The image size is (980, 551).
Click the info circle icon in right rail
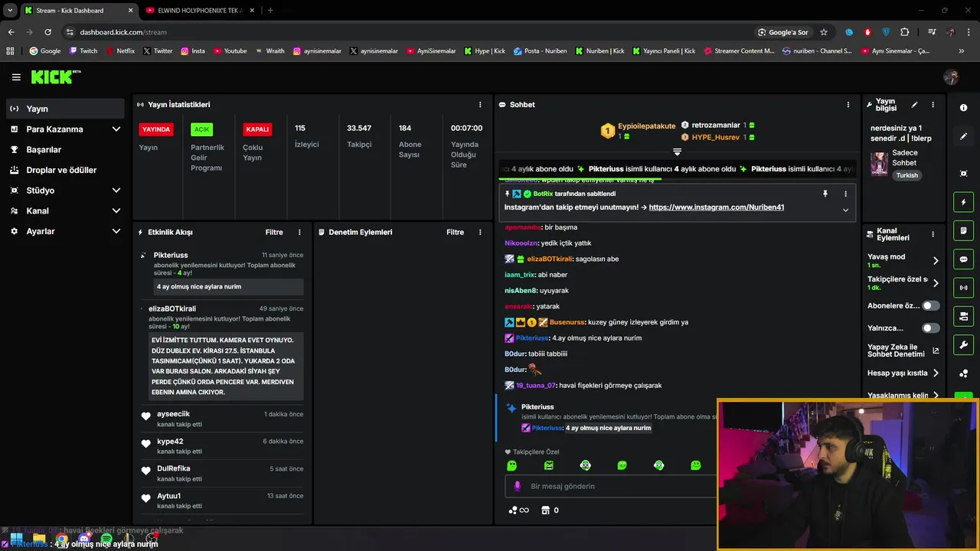click(963, 108)
